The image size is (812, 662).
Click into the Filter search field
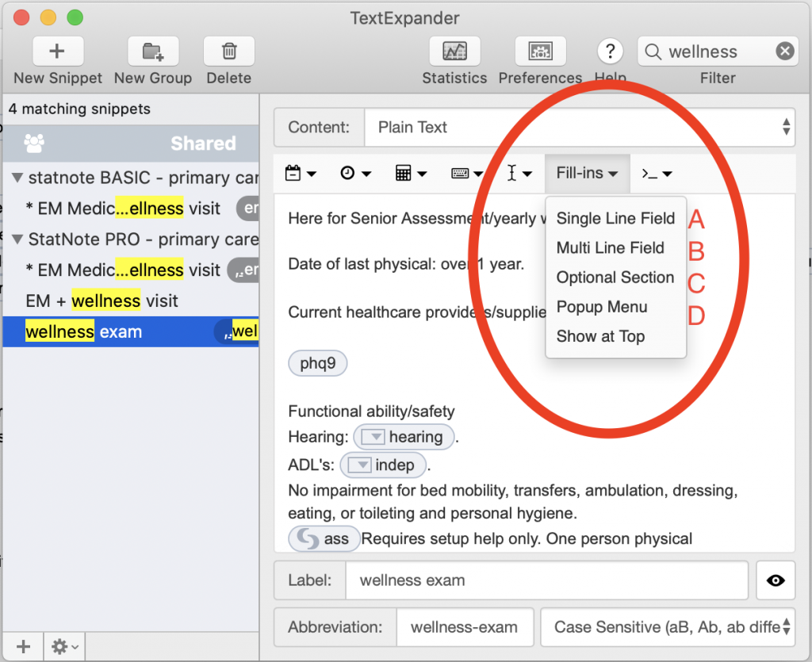point(717,52)
